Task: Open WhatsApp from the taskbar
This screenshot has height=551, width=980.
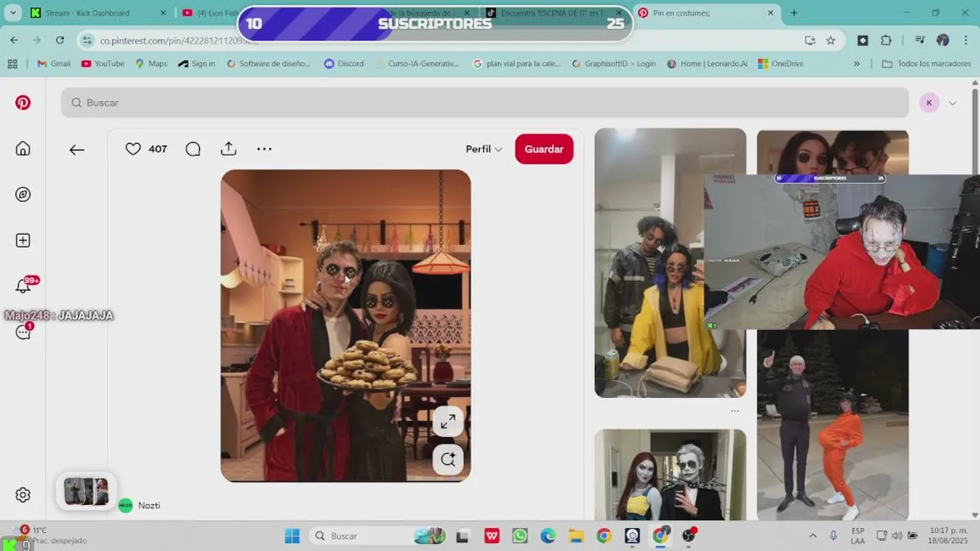Action: tap(520, 536)
